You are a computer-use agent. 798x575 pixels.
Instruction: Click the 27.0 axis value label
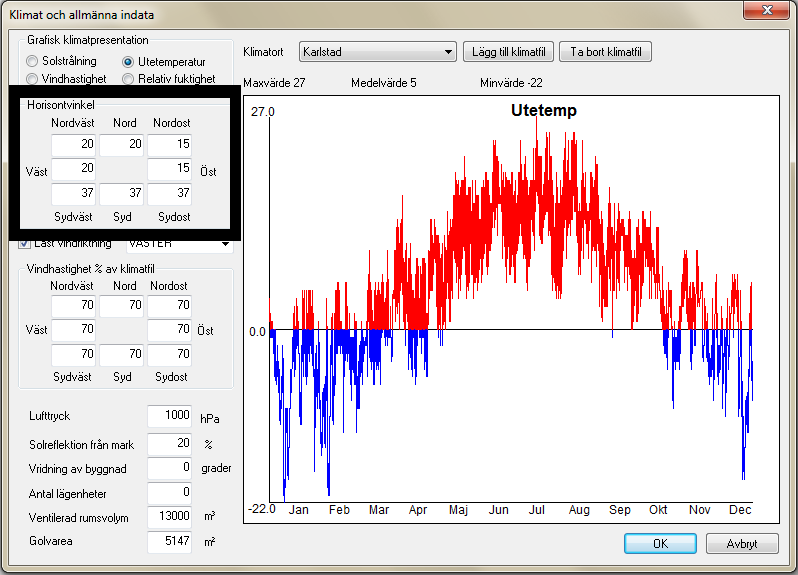(263, 112)
